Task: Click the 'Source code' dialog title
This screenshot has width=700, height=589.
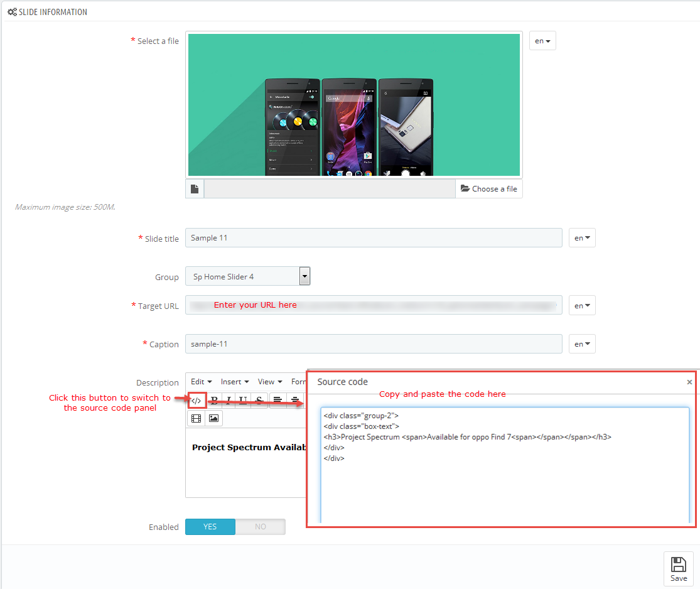Action: click(x=342, y=382)
